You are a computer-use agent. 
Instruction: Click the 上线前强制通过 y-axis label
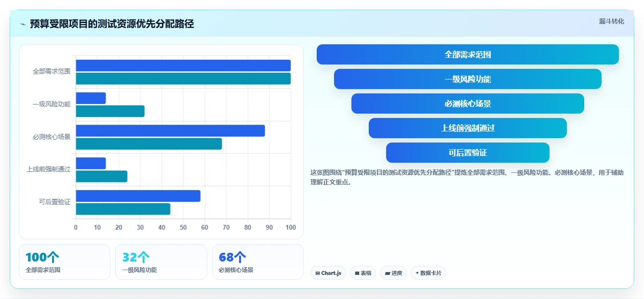tap(49, 169)
